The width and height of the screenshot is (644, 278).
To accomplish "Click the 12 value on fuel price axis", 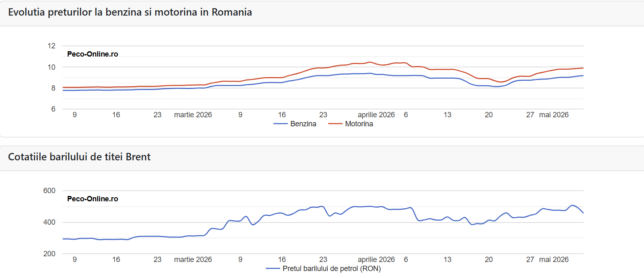I will (x=52, y=46).
